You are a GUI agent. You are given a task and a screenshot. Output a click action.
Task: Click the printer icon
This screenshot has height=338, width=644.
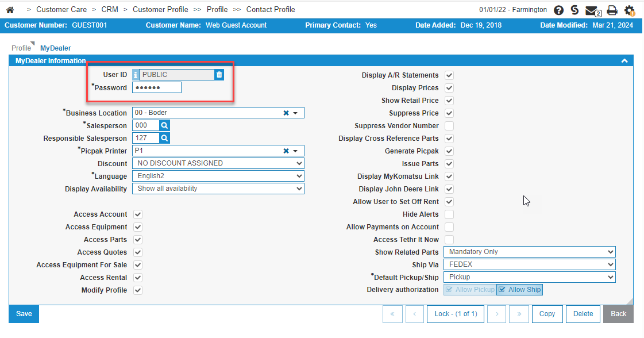612,10
